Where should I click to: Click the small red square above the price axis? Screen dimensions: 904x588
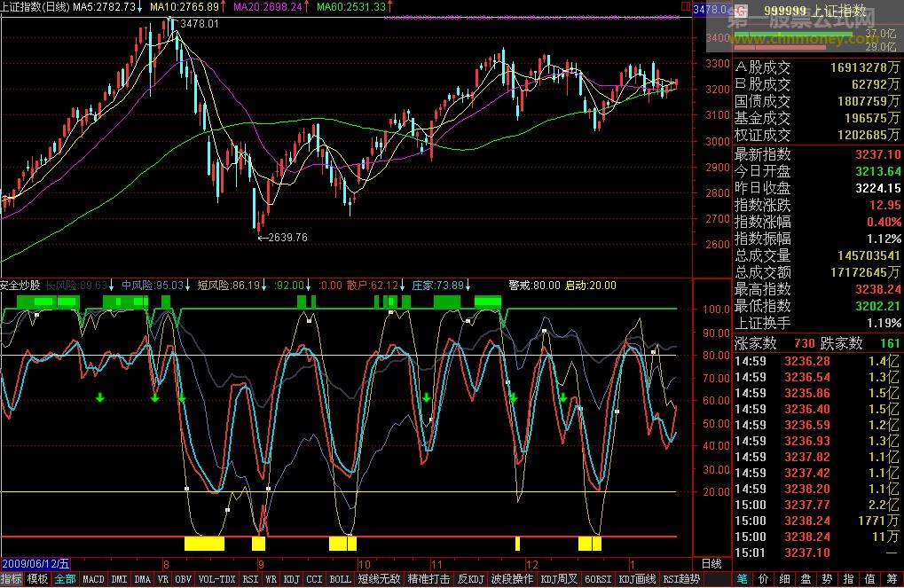pyautogui.click(x=686, y=7)
